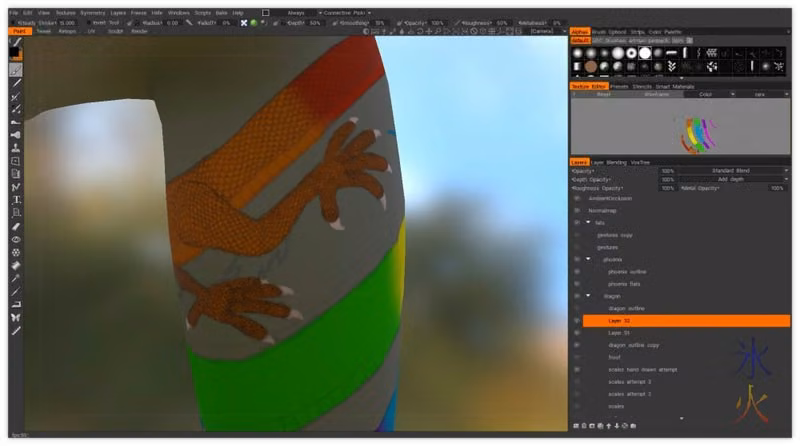This screenshot has width=800, height=446.
Task: Select the Brush tool highlighted in left toolbar
Action: point(16,70)
